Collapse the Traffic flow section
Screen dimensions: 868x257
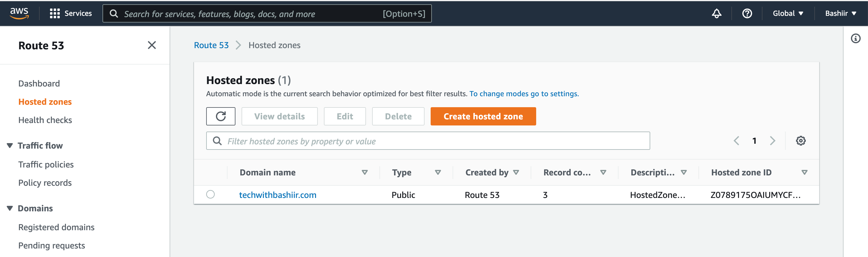tap(10, 145)
